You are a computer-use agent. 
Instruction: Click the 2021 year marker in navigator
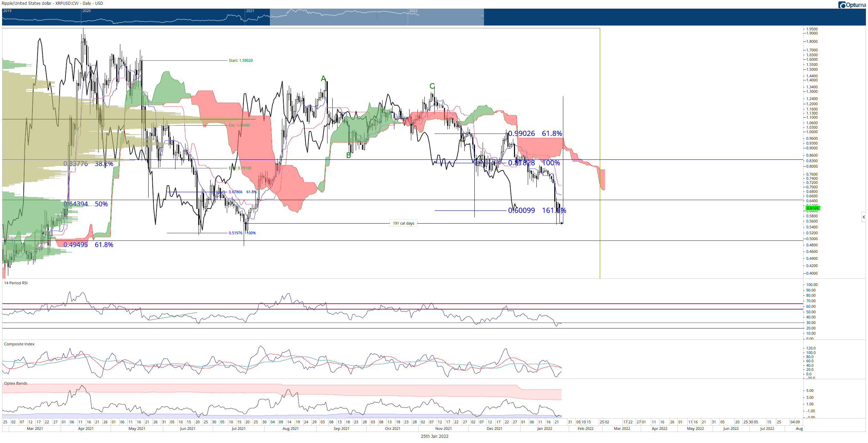[x=250, y=11]
